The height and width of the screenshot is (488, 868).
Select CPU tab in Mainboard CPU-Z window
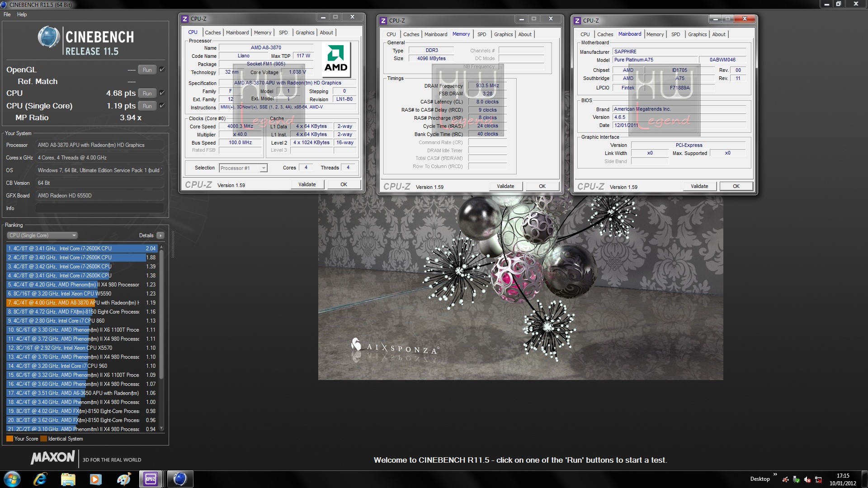click(585, 34)
